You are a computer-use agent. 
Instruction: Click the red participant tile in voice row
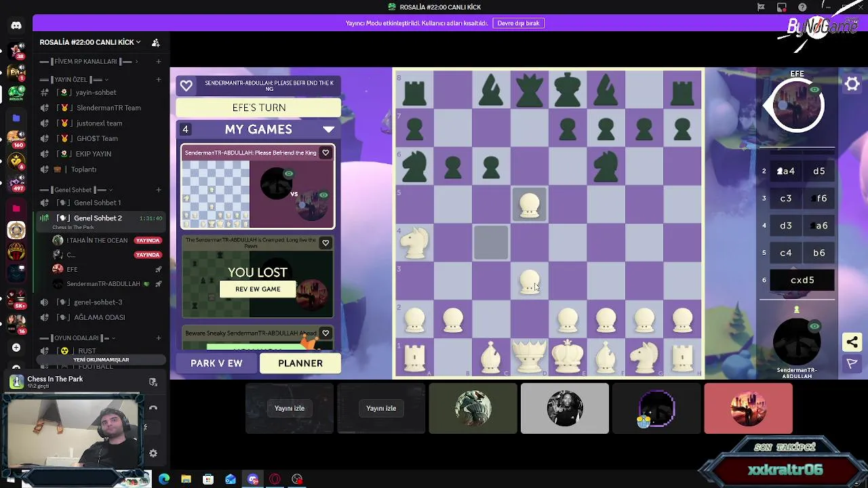tap(748, 408)
